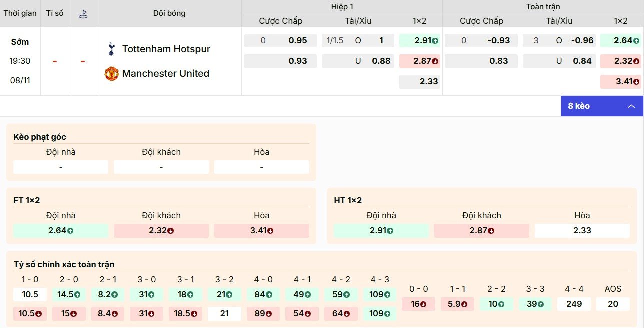The image size is (644, 328).
Task: Click the Toàn trận column header
Action: (x=543, y=7)
